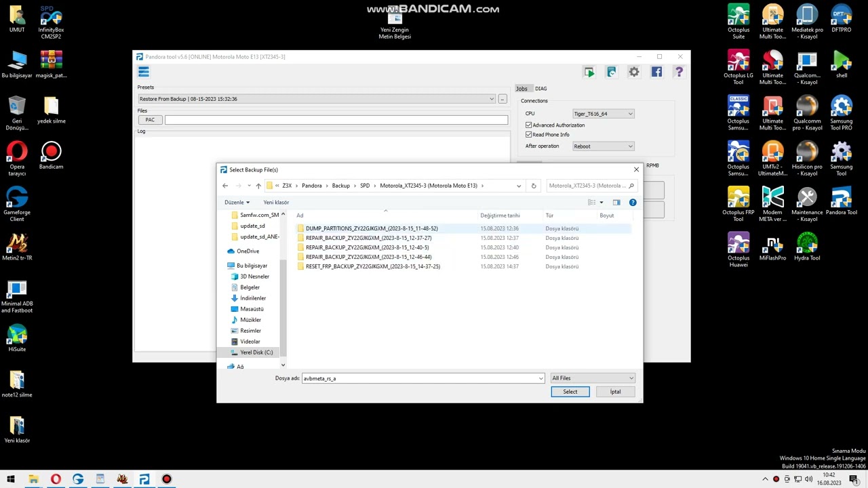Click the Bandicam record icon in taskbar
This screenshot has height=488, width=868.
coord(167,479)
